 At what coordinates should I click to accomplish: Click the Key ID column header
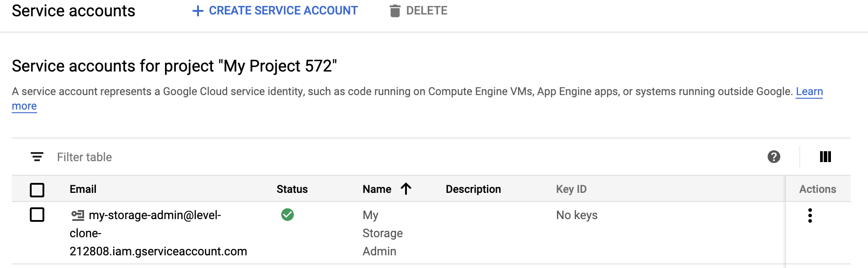coord(571,189)
